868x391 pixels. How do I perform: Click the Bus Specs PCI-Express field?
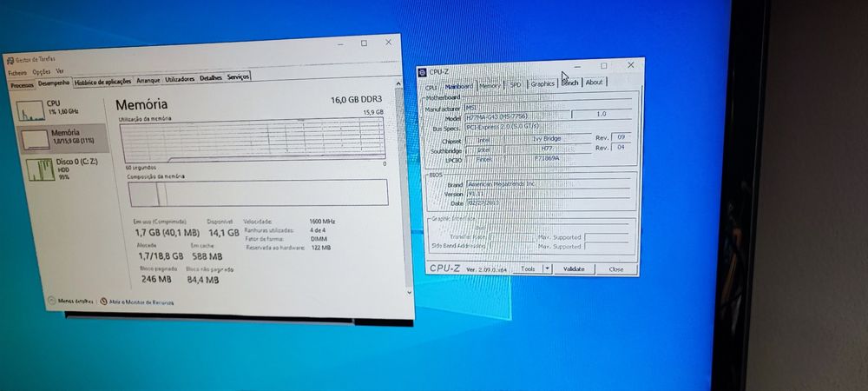pyautogui.click(x=547, y=126)
